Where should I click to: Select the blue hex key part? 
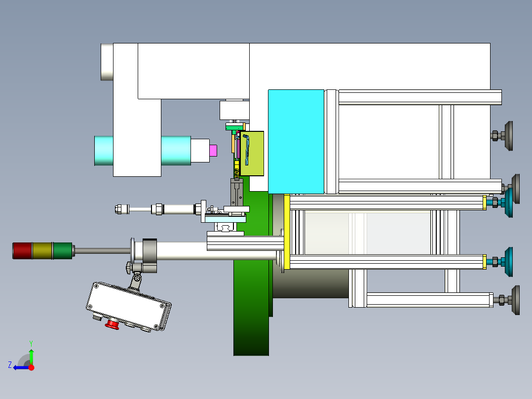click(x=246, y=150)
